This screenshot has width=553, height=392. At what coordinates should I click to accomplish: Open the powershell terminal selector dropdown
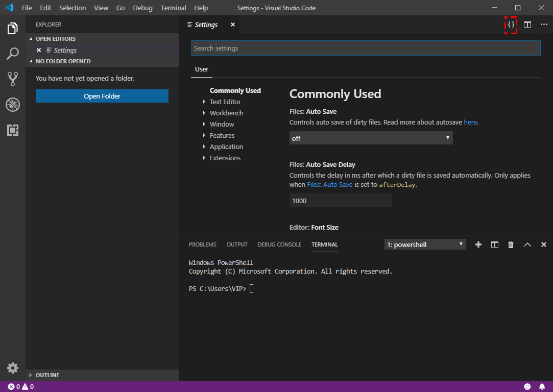[425, 244]
